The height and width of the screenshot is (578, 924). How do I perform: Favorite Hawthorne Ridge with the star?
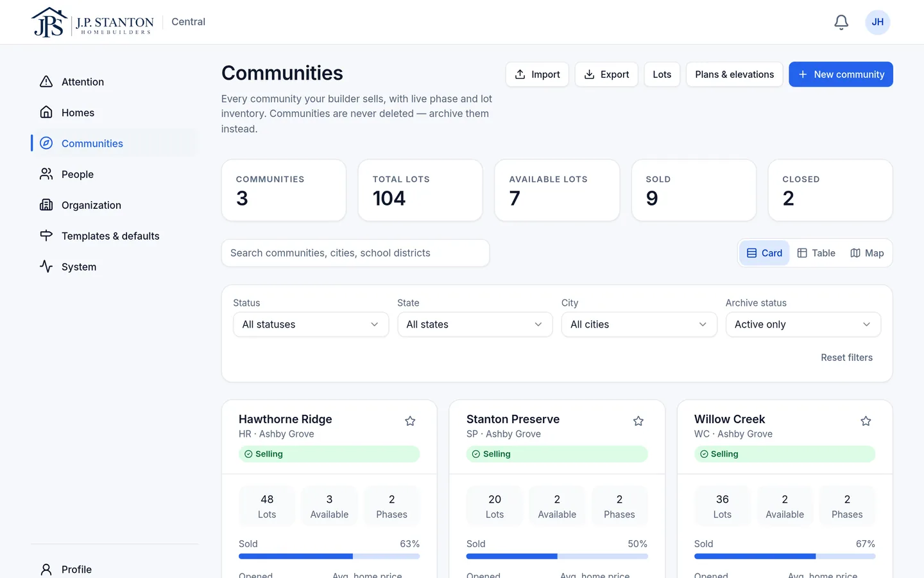pos(410,421)
